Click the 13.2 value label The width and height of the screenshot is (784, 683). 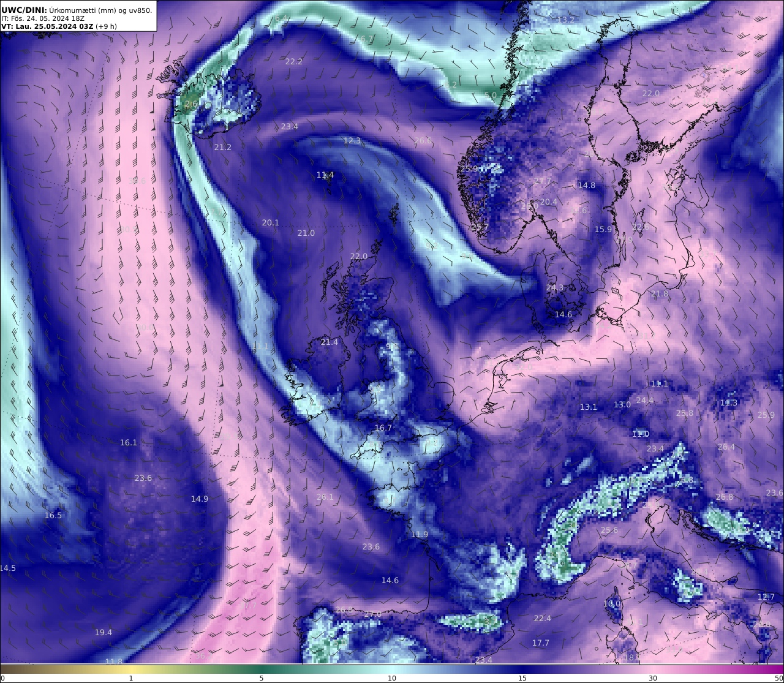pos(566,20)
